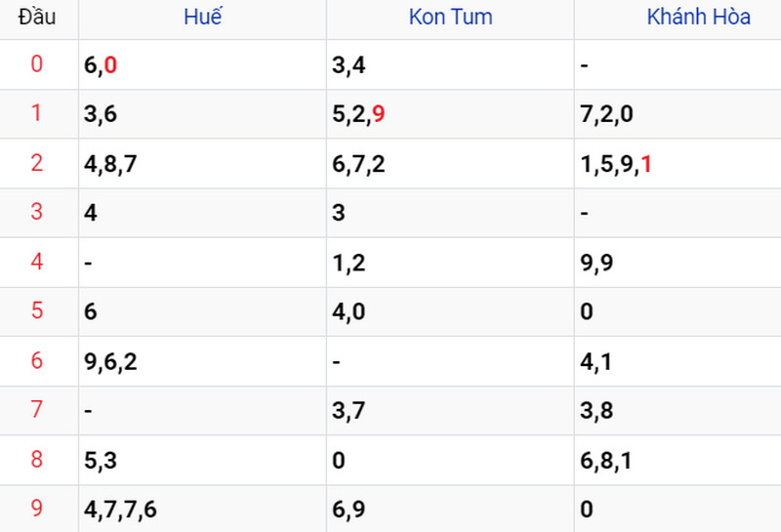Select row head number 5
The width and height of the screenshot is (781, 532).
[37, 310]
